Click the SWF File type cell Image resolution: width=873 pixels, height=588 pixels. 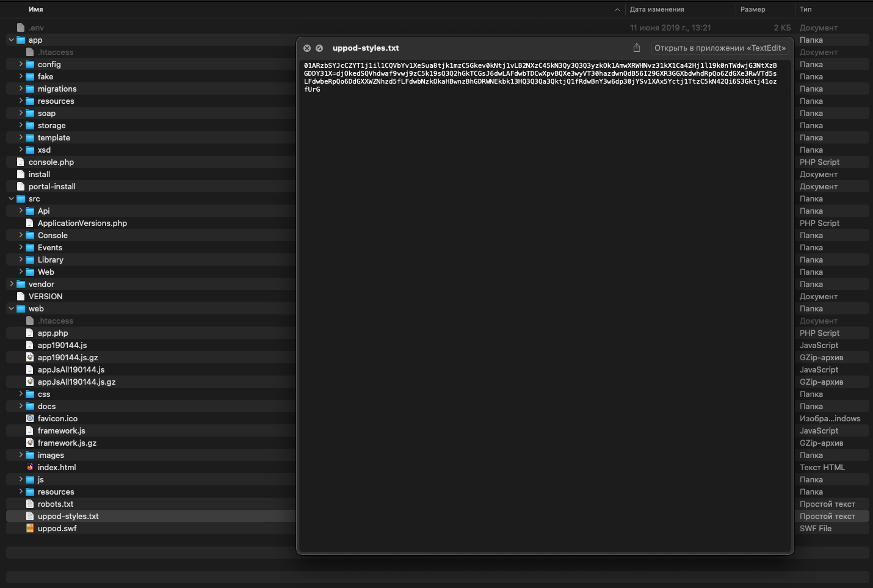[x=816, y=528]
